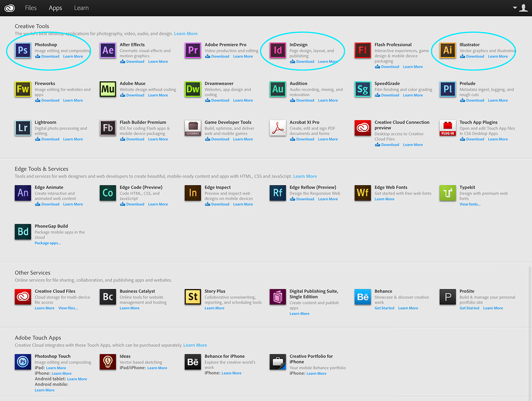
Task: Click the Behance Be icon in Other Services
Action: [x=363, y=297]
